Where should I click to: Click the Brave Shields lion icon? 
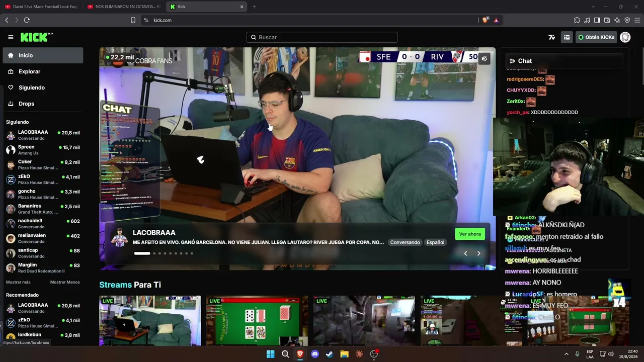click(x=485, y=20)
